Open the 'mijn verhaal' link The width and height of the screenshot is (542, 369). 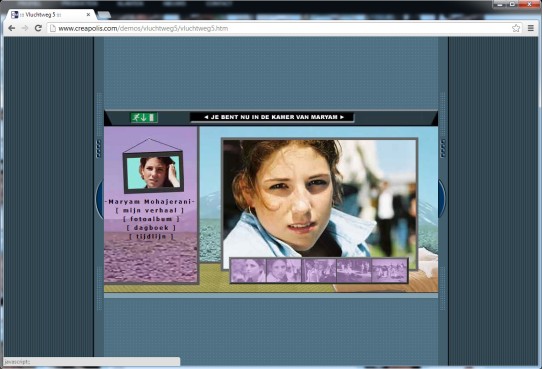pos(150,210)
